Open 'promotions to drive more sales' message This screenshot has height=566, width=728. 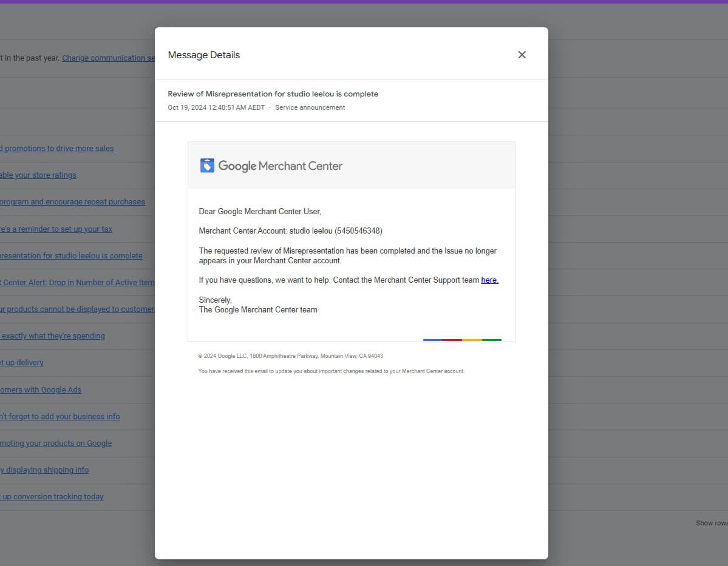point(56,149)
